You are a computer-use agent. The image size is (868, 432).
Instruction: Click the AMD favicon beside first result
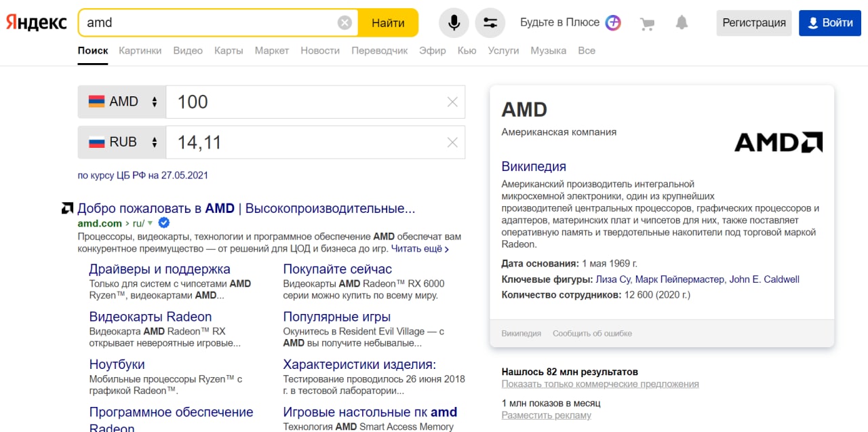tap(67, 208)
